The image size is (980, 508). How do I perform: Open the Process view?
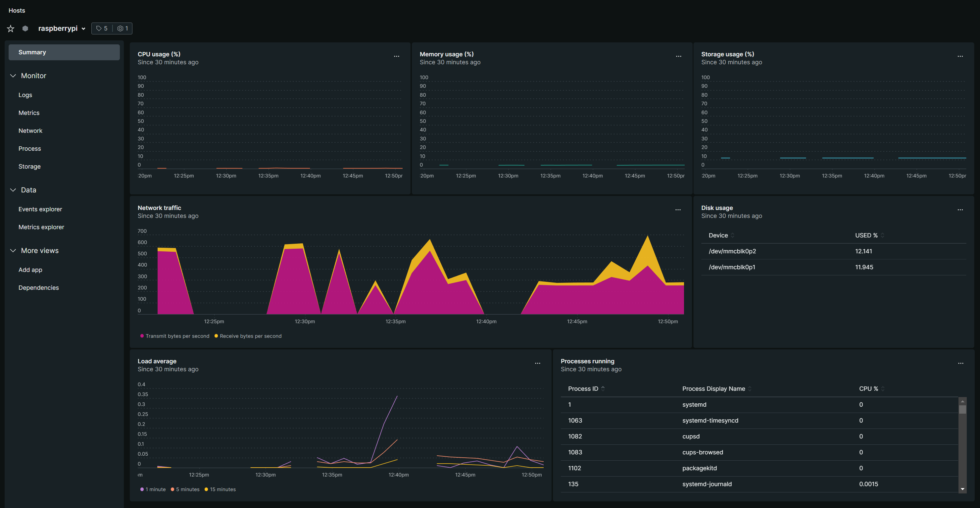[x=30, y=149]
